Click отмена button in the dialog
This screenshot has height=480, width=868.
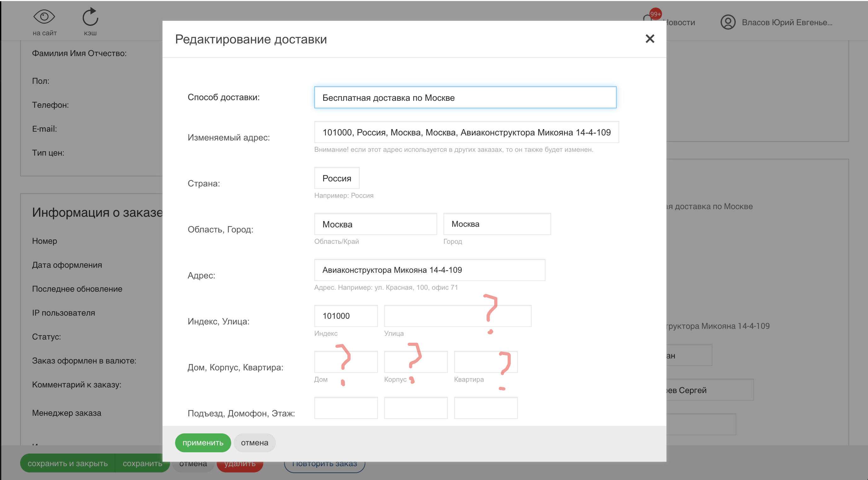[x=254, y=443]
